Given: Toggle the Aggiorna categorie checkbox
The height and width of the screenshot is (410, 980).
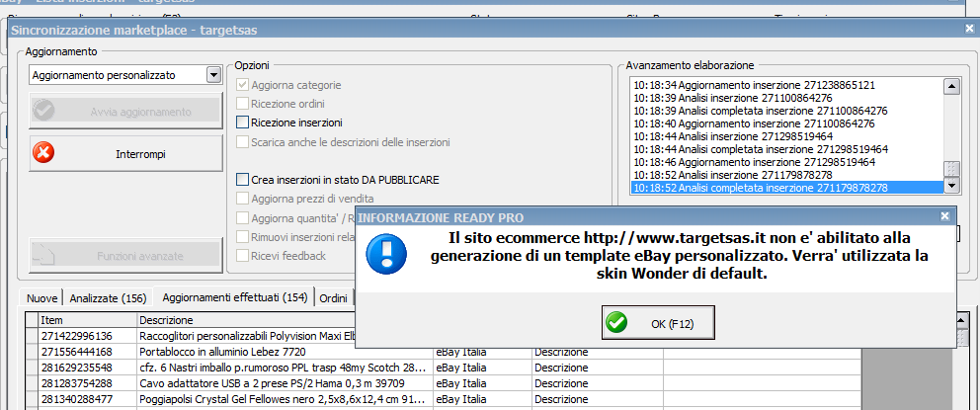Looking at the screenshot, I should pyautogui.click(x=242, y=85).
